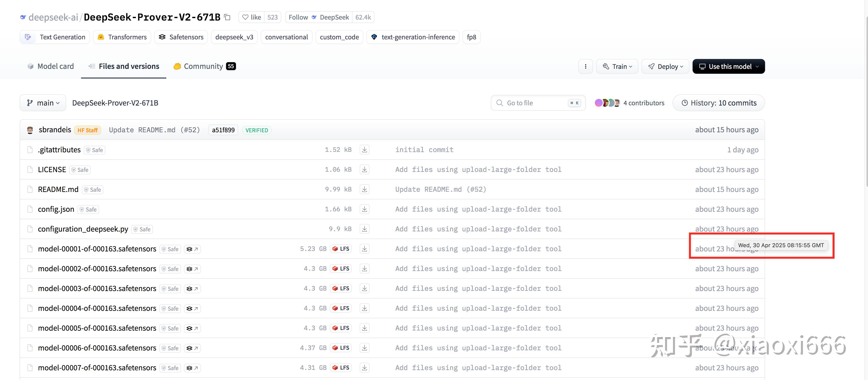The image size is (868, 380).
Task: Open the LFS badge for model-00004 file
Action: pyautogui.click(x=341, y=309)
